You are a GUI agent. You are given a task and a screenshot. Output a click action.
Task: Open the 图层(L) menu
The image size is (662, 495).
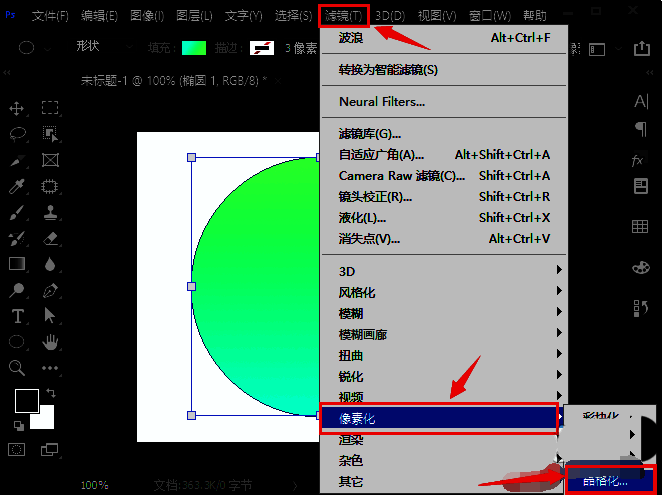[194, 16]
